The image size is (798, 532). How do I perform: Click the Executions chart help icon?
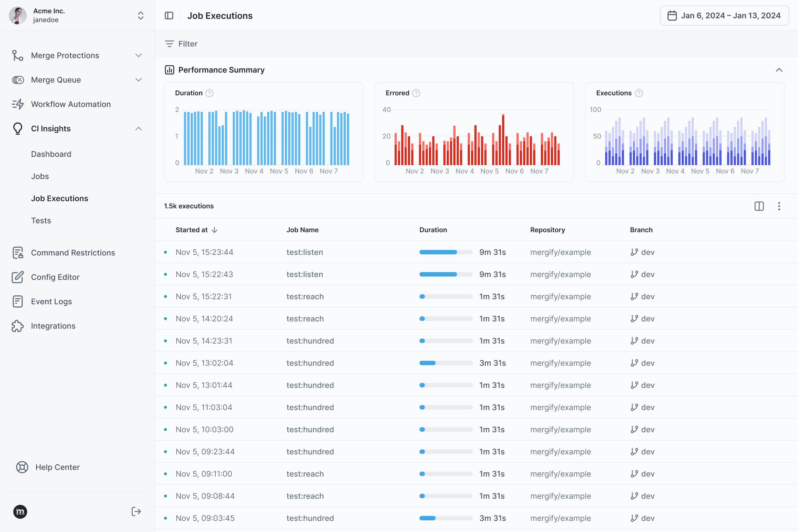click(639, 93)
